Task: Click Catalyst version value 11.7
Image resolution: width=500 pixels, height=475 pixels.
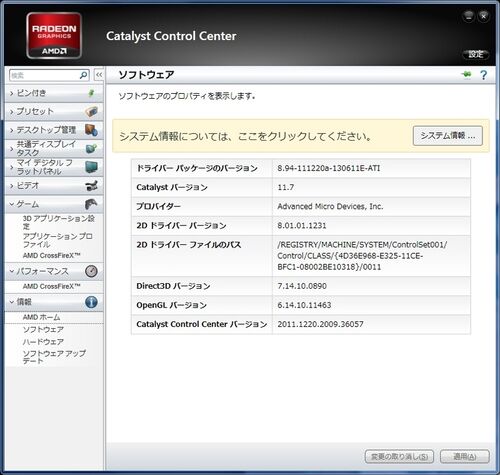Action: (x=286, y=187)
